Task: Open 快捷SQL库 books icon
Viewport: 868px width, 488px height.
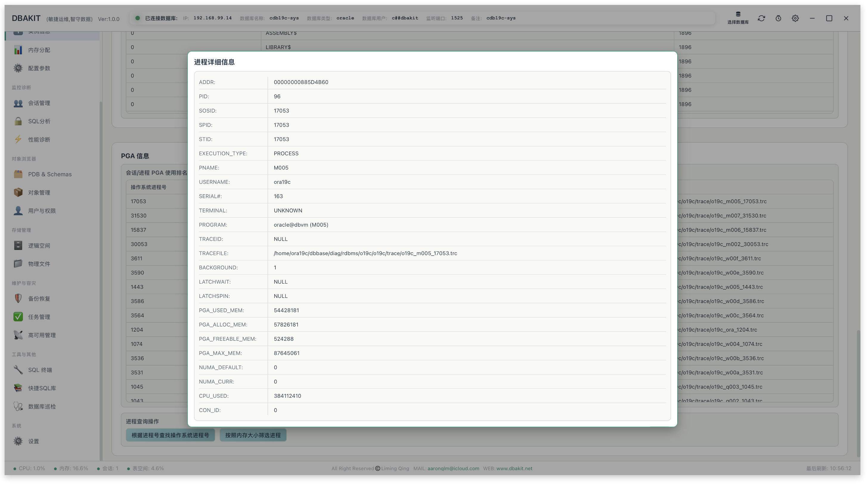Action: [18, 388]
